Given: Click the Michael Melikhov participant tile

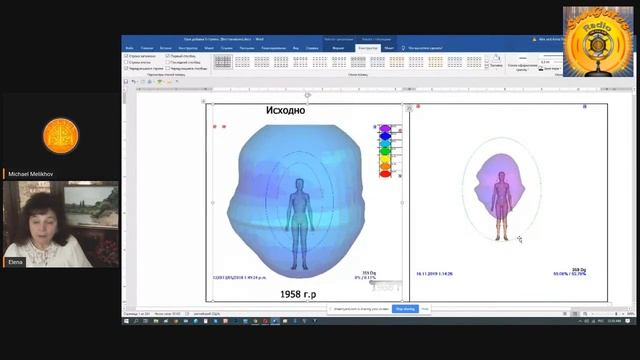Looking at the screenshot, I should [61, 137].
